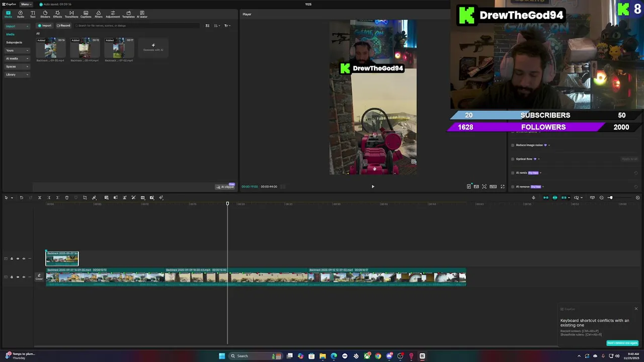Screen dimensions: 644x362
Task: Open the AI avatar panel
Action: pyautogui.click(x=142, y=14)
